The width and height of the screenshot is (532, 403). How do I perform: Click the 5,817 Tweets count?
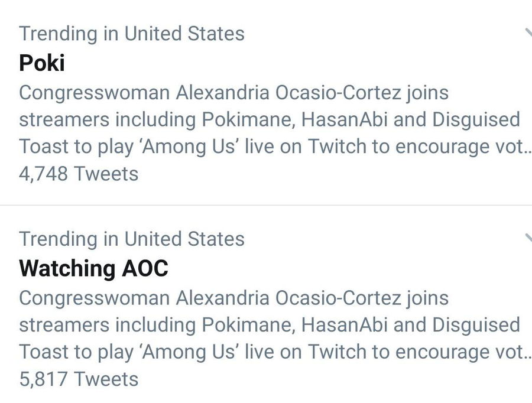79,379
